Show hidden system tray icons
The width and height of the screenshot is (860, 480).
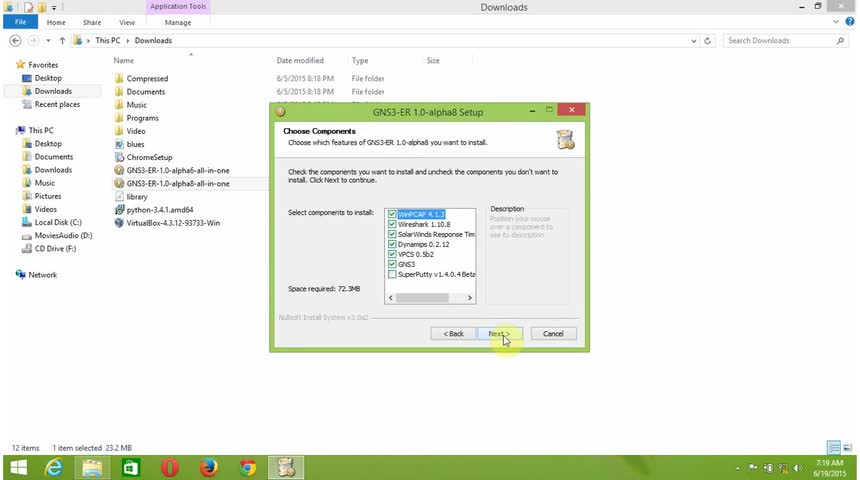[738, 468]
